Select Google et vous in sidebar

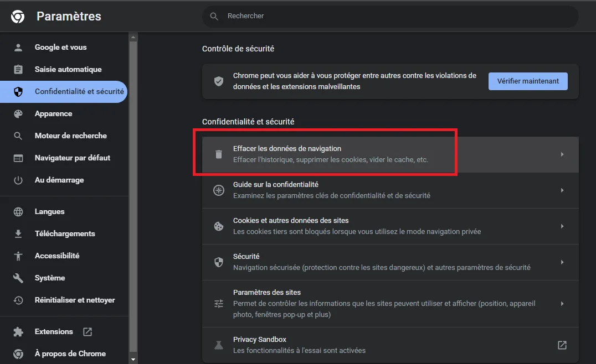point(60,48)
